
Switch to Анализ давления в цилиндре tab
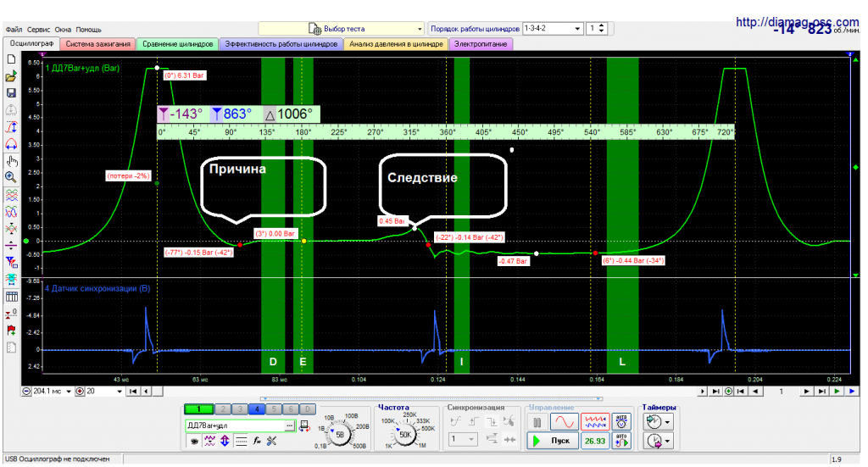coord(396,44)
